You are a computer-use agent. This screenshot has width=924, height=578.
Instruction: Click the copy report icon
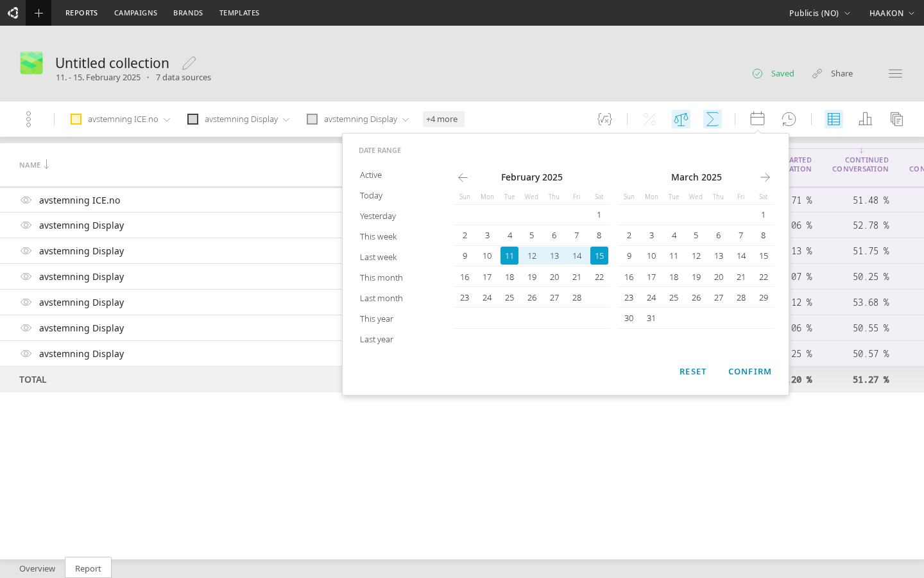896,119
